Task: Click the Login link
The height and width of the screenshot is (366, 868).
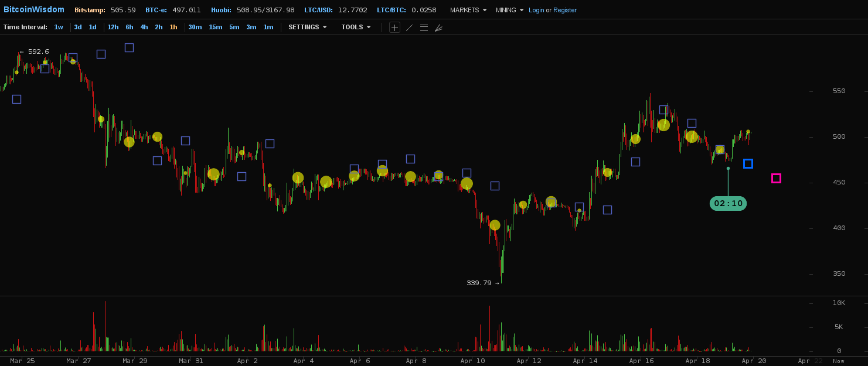Action: [536, 10]
